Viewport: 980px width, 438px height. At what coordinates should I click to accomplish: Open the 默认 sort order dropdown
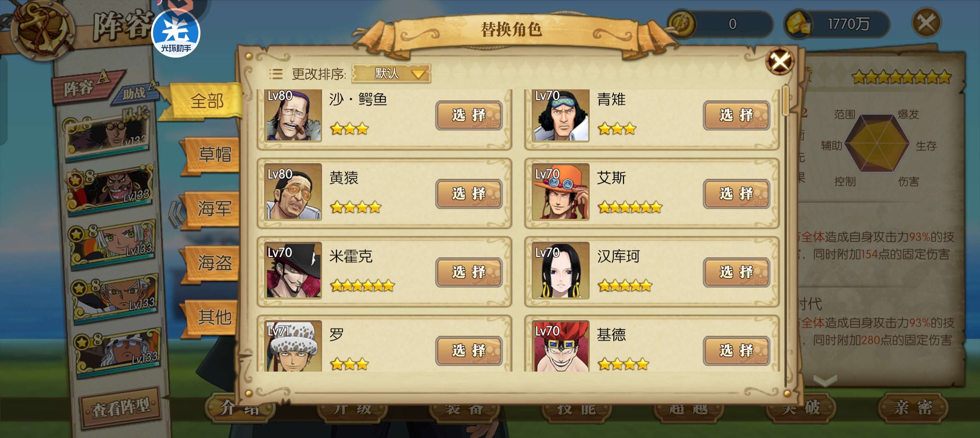(391, 73)
